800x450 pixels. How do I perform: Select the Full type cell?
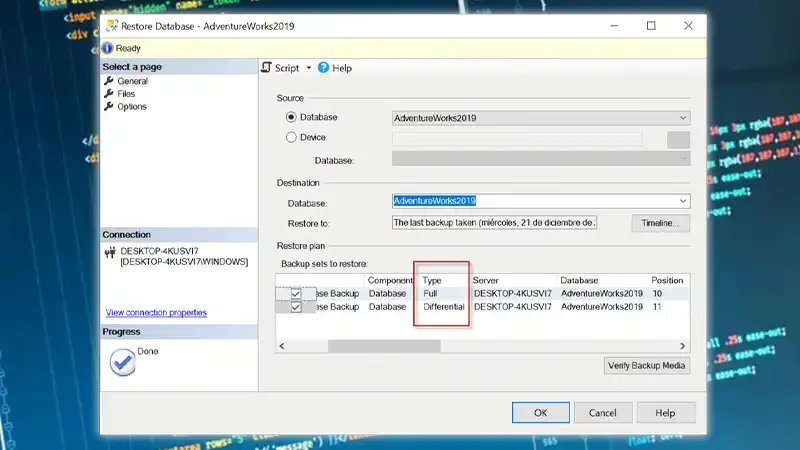click(x=430, y=294)
